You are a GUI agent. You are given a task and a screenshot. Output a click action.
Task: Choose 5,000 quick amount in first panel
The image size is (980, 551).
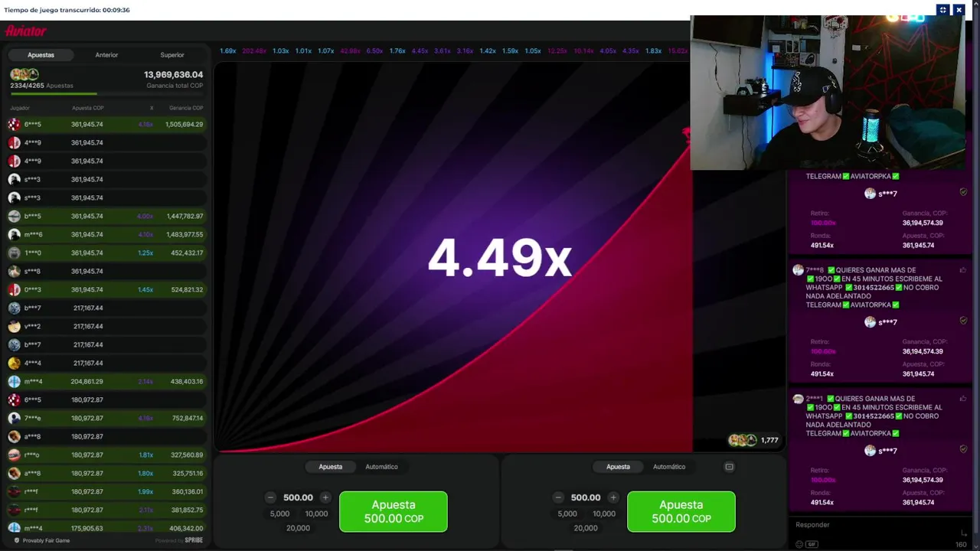pos(279,514)
